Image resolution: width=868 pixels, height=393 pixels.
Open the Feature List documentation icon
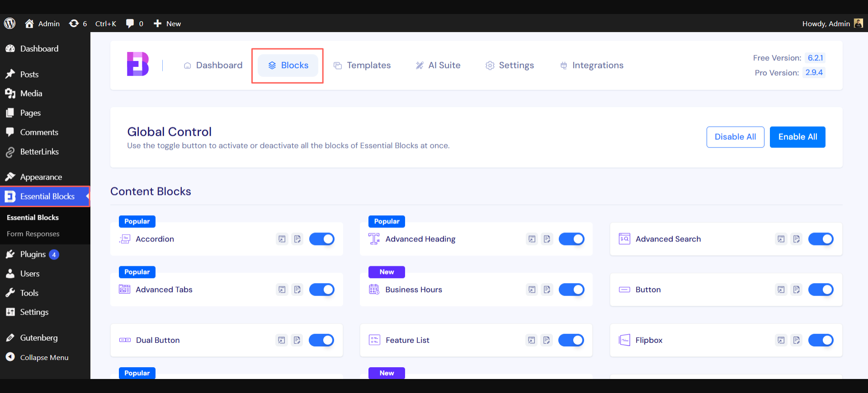tap(547, 340)
